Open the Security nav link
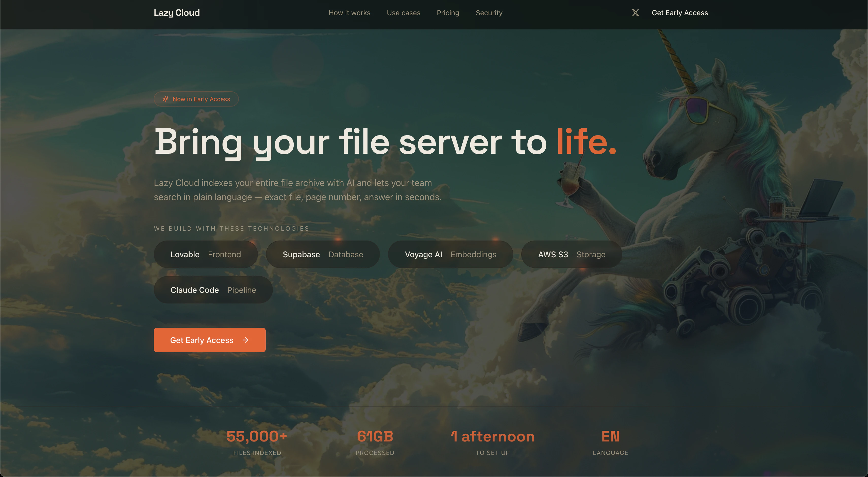Viewport: 868px width, 477px height. pyautogui.click(x=489, y=13)
